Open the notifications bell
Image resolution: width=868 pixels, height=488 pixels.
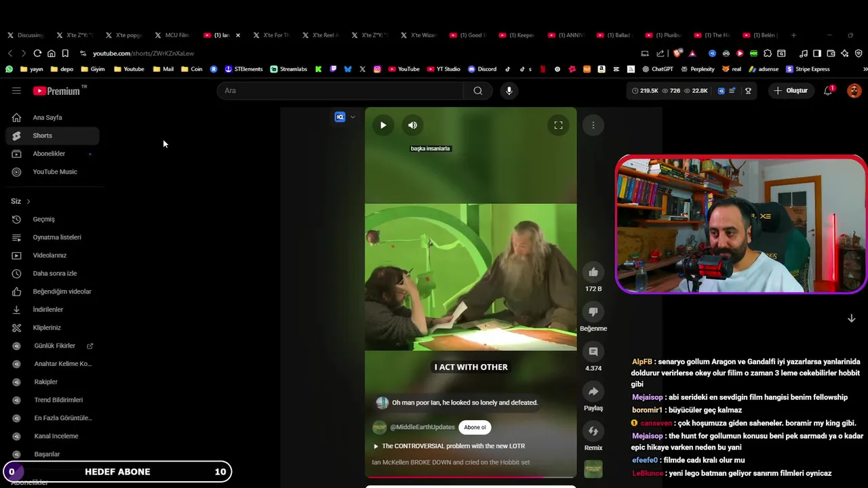(828, 91)
